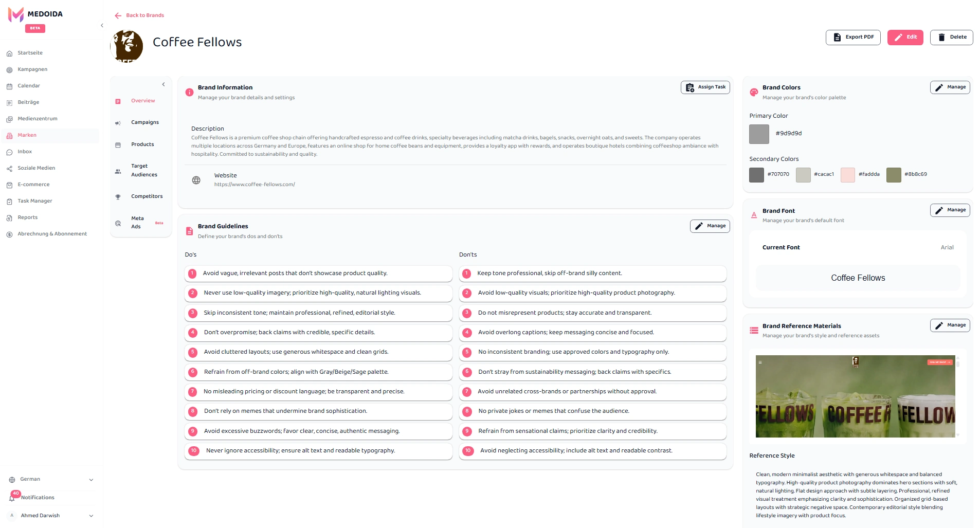The height and width of the screenshot is (528, 980).
Task: Click the first Do's guideline item
Action: [x=318, y=274]
